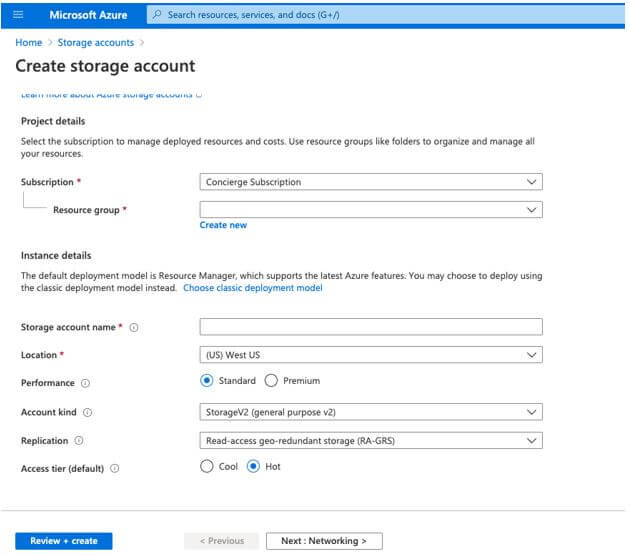The height and width of the screenshot is (556, 630).
Task: Select Standard performance option
Action: (x=207, y=381)
